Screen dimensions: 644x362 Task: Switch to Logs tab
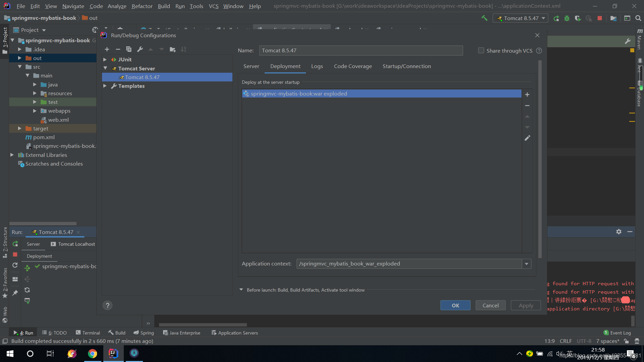[317, 66]
